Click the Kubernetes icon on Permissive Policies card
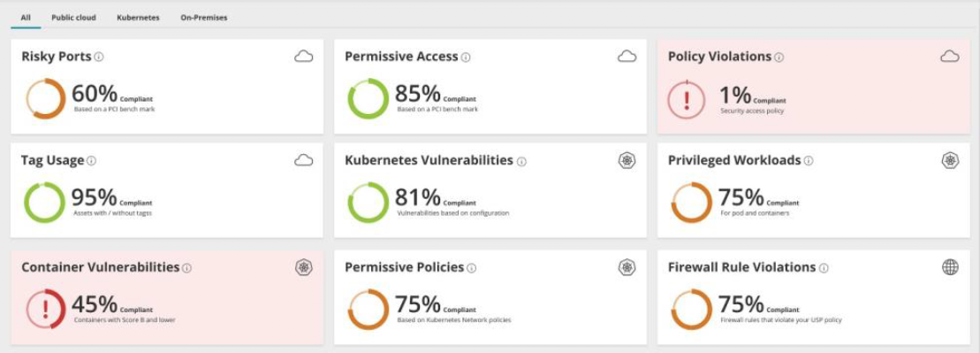Screen dimensions: 980x353 tap(627, 267)
